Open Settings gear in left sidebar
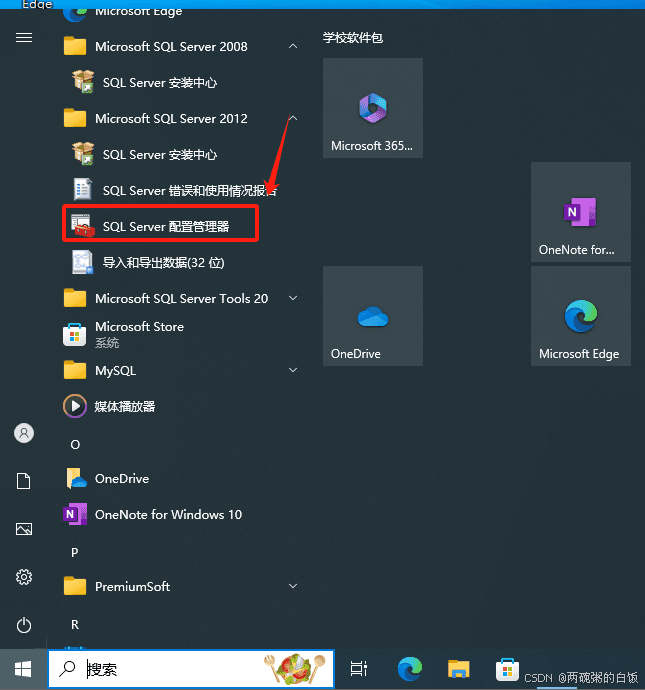Viewport: 645px width, 690px height. [x=24, y=577]
